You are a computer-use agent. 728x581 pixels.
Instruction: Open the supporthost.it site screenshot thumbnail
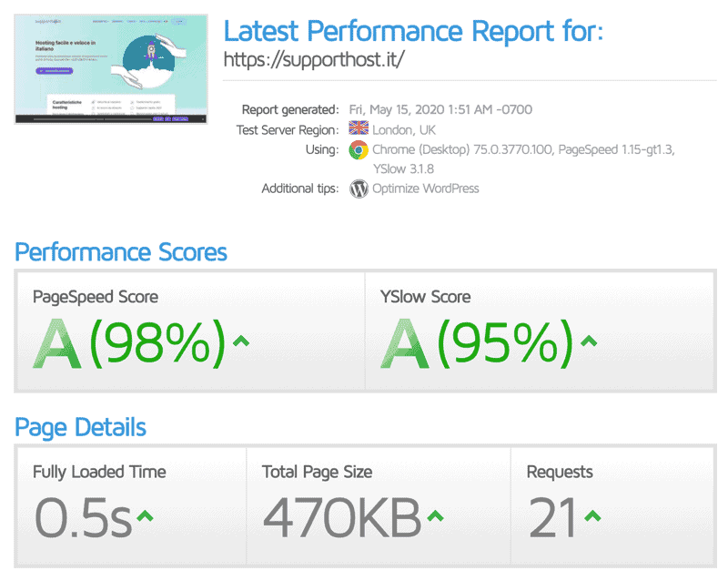pos(111,69)
